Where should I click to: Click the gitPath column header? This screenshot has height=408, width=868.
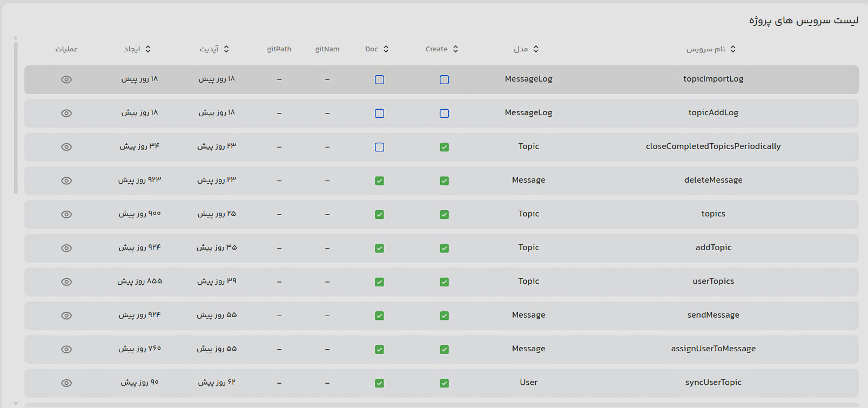(x=279, y=49)
